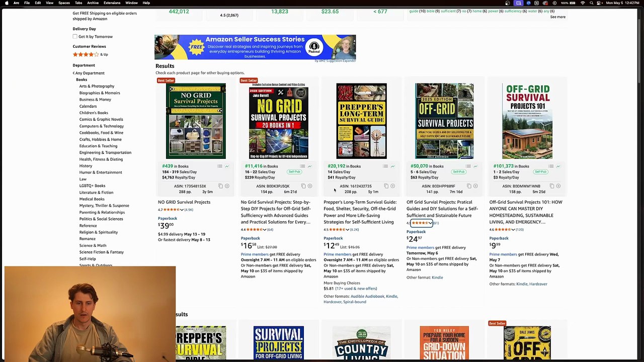644x362 pixels.
Task: Go back to Any Department
Action: (x=89, y=73)
